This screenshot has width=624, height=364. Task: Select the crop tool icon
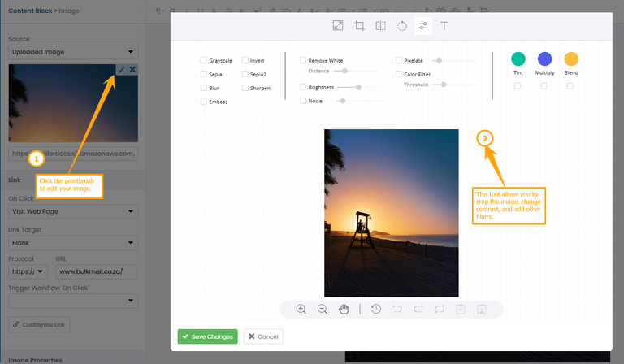click(x=359, y=26)
